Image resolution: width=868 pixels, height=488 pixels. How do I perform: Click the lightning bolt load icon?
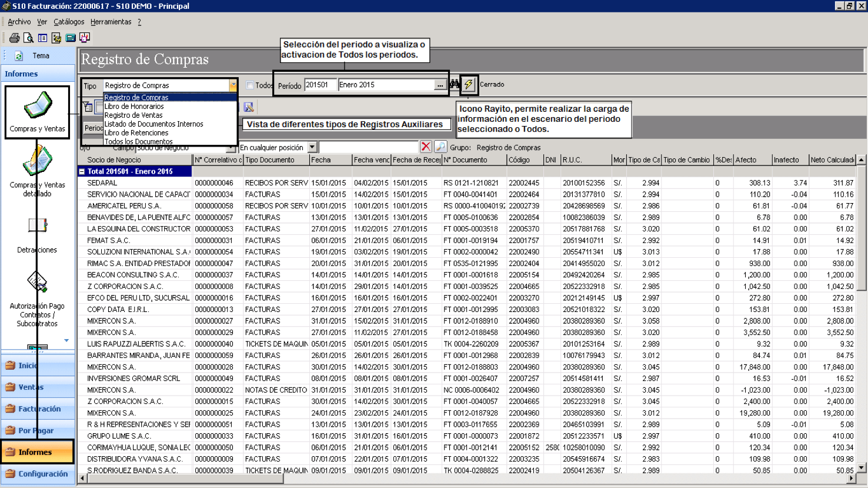point(468,84)
